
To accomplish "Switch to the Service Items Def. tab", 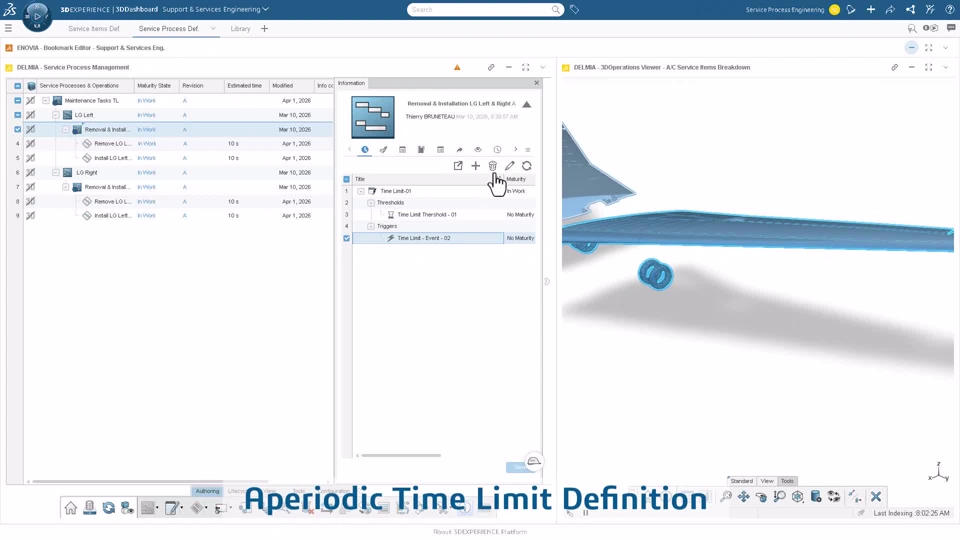I will click(94, 29).
